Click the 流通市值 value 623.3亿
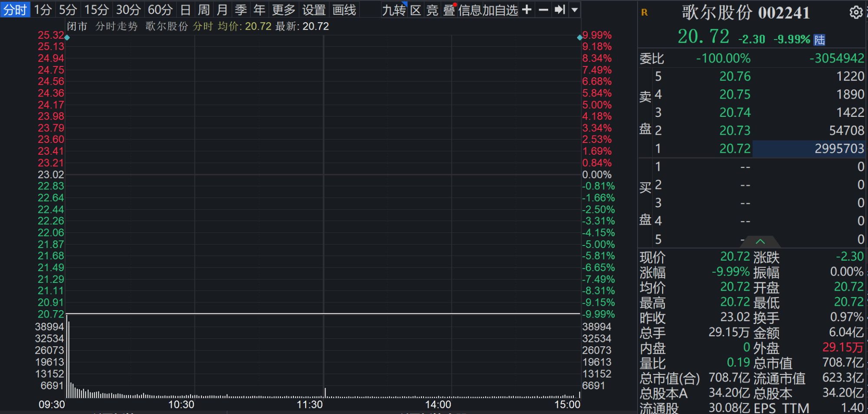868x414 pixels. pyautogui.click(x=843, y=378)
